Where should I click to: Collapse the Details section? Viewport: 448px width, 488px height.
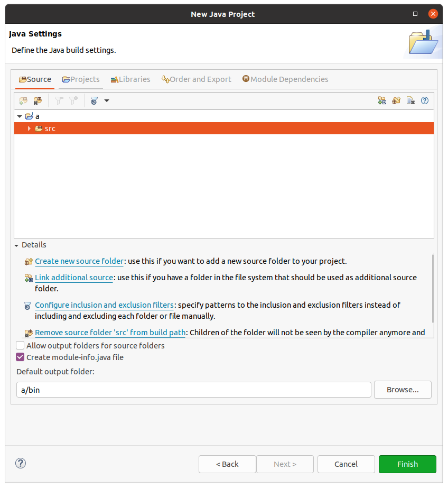coord(16,245)
